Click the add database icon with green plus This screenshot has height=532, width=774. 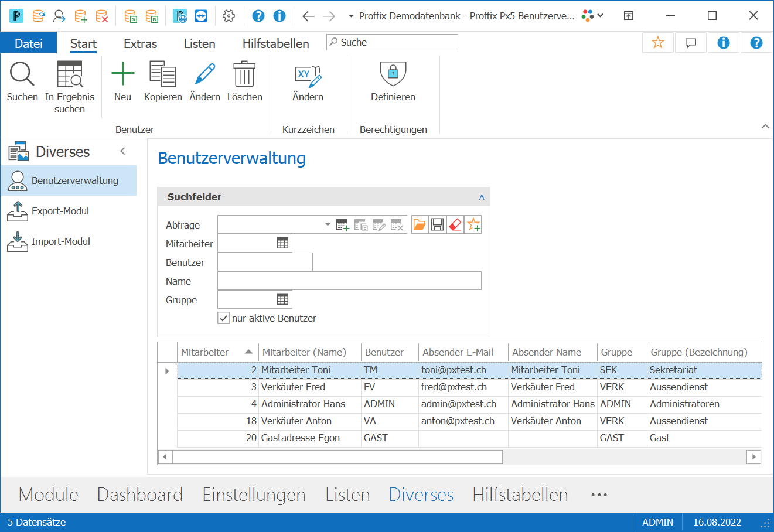(x=81, y=16)
